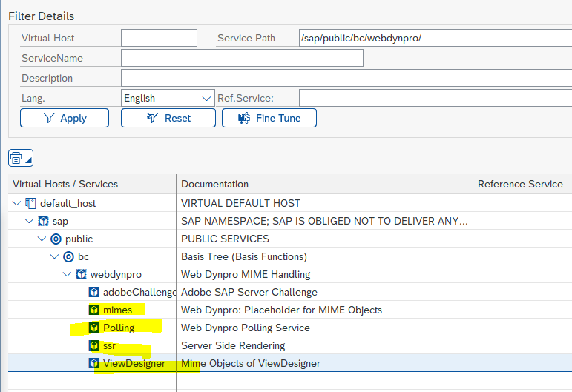
Task: Focus the Virtual Host input field
Action: tap(159, 38)
